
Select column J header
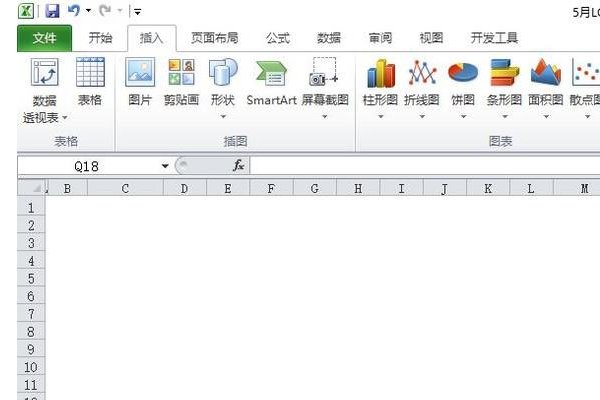coord(445,188)
